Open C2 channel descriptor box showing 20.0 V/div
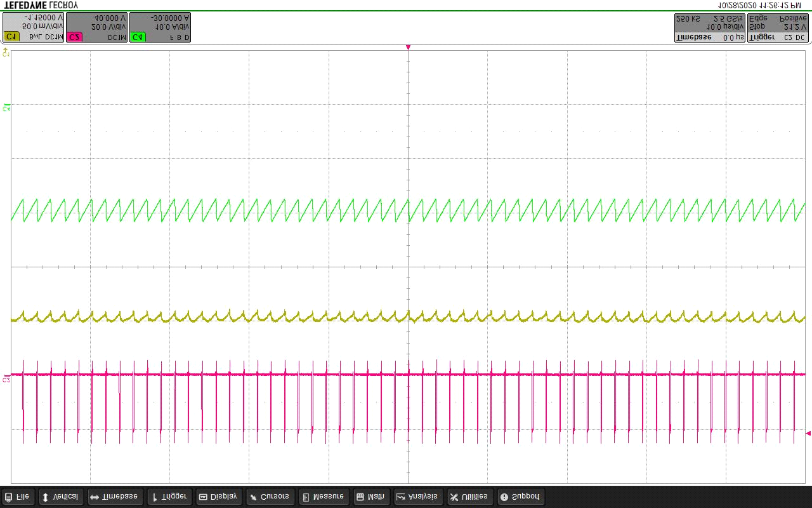The image size is (812, 508). 96,27
